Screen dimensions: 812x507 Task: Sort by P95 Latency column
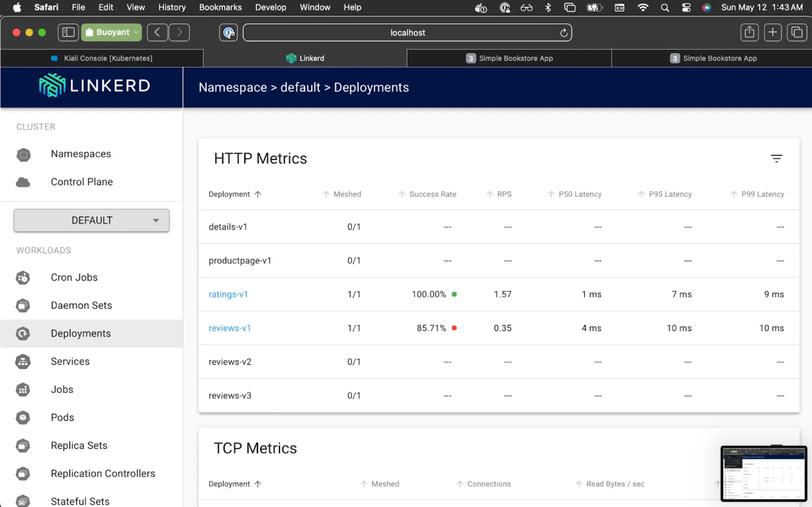coord(665,194)
